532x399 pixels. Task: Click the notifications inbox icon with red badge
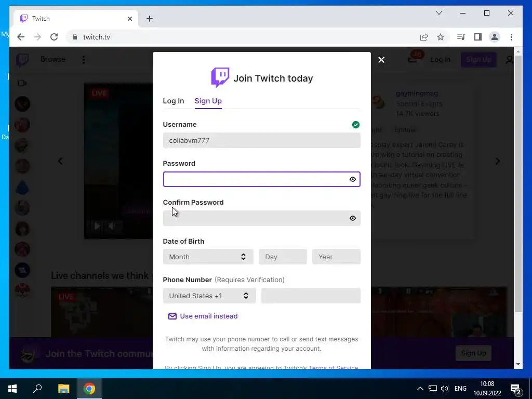click(413, 60)
